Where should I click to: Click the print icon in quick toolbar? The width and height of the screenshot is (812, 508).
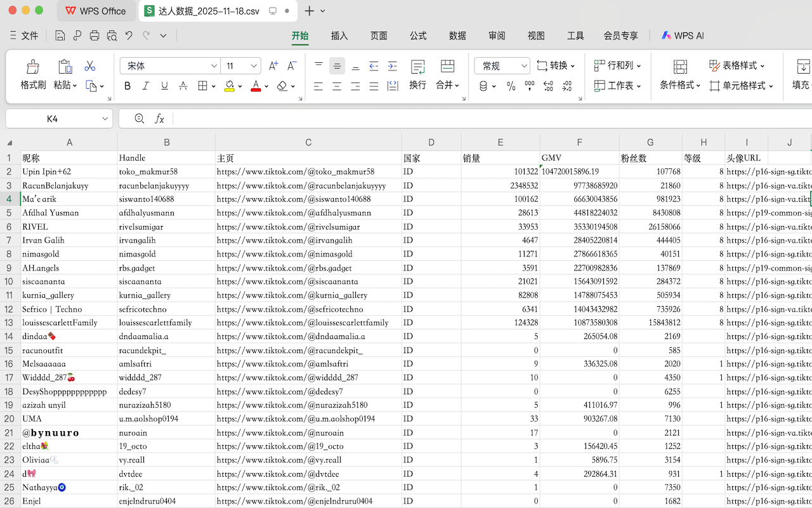pos(95,36)
